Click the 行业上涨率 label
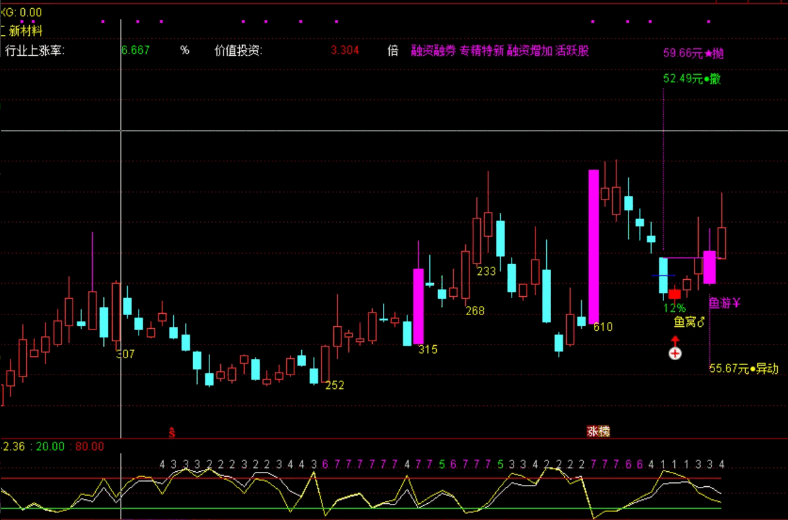The image size is (788, 520). pos(35,50)
